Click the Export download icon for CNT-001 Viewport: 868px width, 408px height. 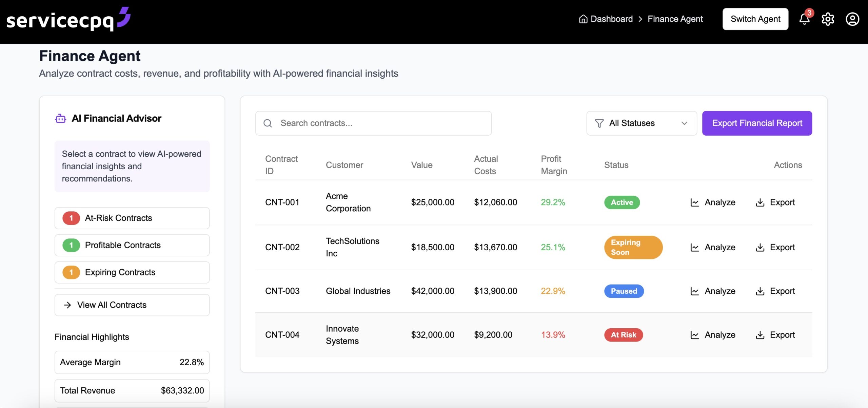point(760,202)
